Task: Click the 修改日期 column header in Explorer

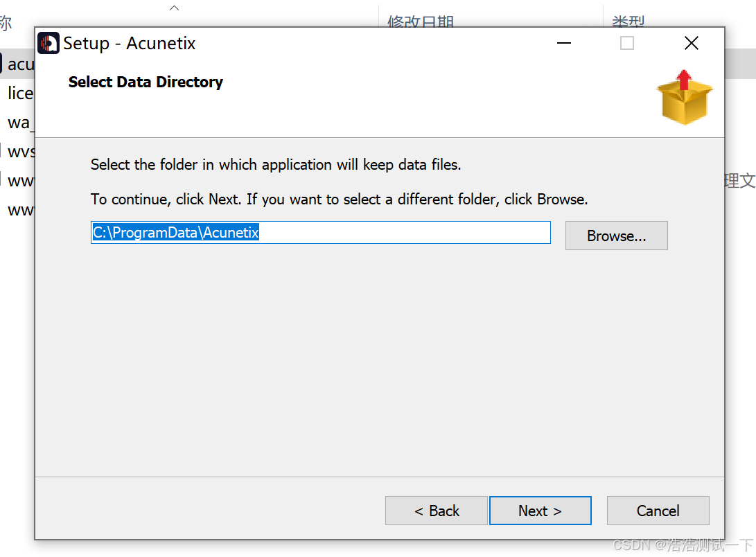Action: tap(421, 21)
